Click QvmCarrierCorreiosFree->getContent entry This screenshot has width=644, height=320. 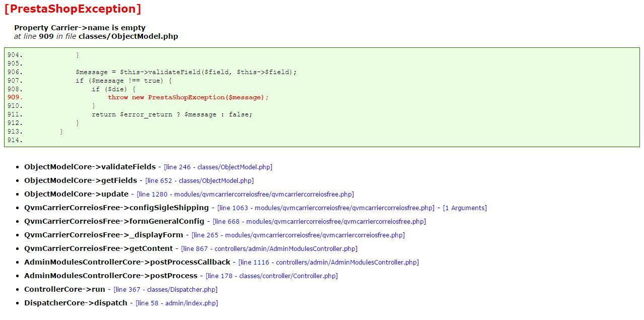(x=98, y=248)
